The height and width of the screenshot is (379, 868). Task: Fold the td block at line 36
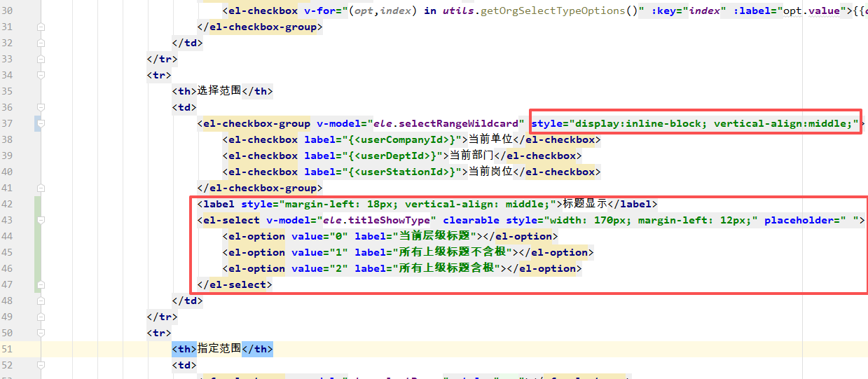point(41,107)
